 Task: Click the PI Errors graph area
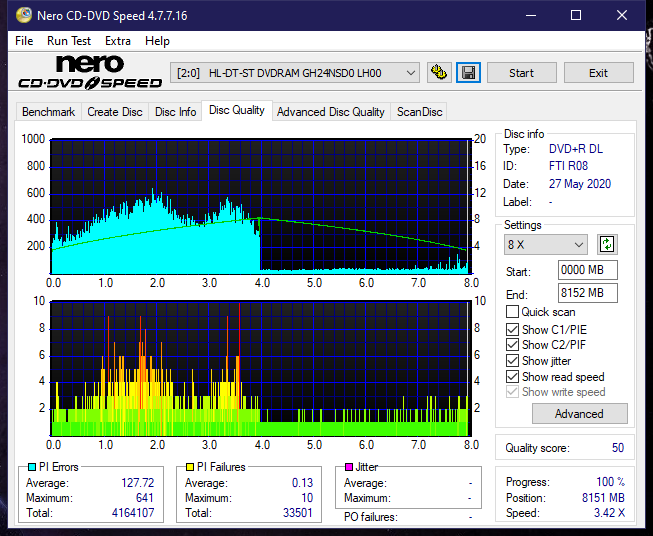(260, 207)
